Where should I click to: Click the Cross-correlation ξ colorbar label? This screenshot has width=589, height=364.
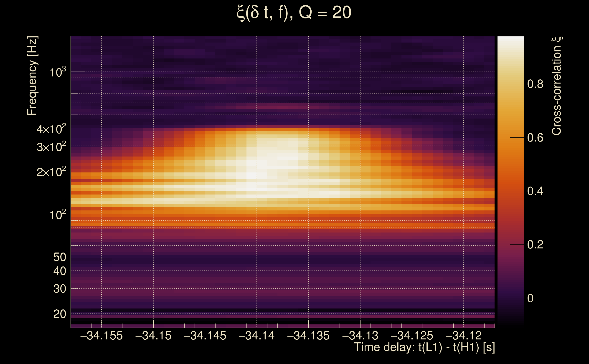tap(557, 86)
